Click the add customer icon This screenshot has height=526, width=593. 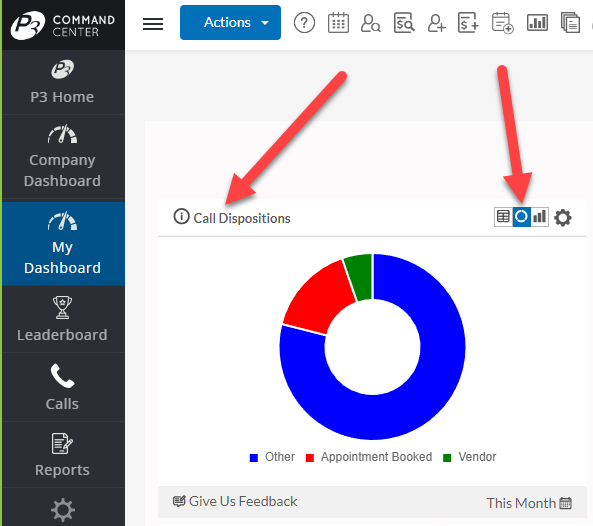click(436, 23)
